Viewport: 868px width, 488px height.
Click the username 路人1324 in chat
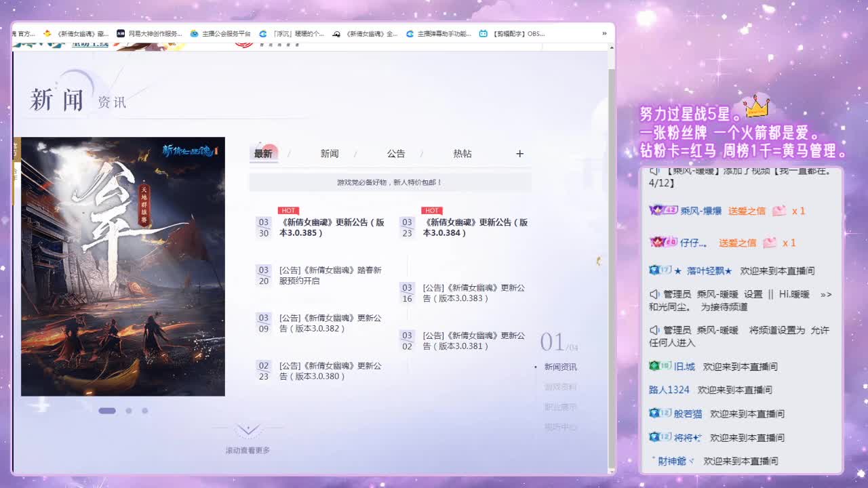point(669,390)
